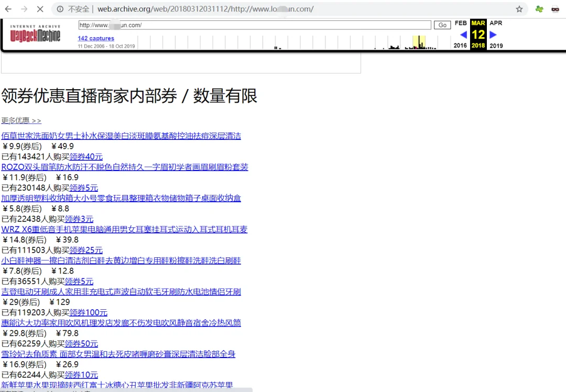Open the 新鲜苹果水果 product link
Screen dimensions: 566x392
coord(117,385)
